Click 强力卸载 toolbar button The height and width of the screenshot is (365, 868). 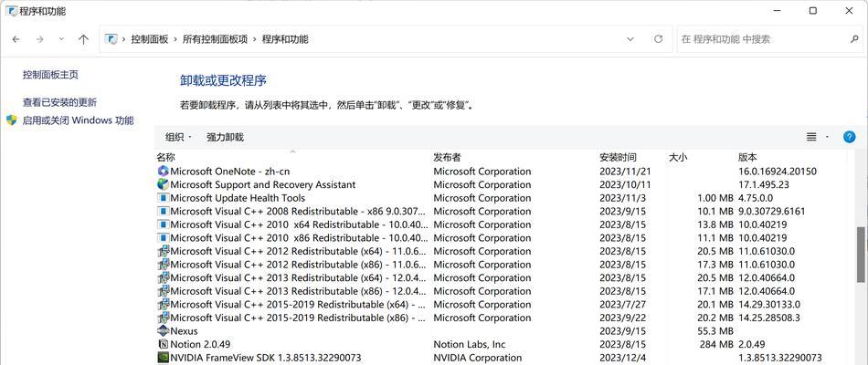(225, 137)
